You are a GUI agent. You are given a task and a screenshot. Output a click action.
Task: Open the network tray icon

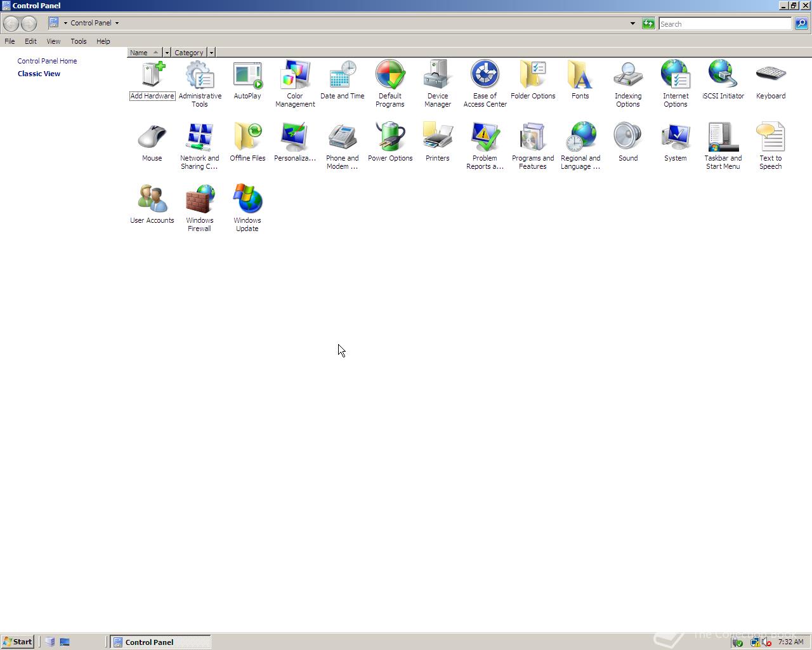pyautogui.click(x=756, y=642)
